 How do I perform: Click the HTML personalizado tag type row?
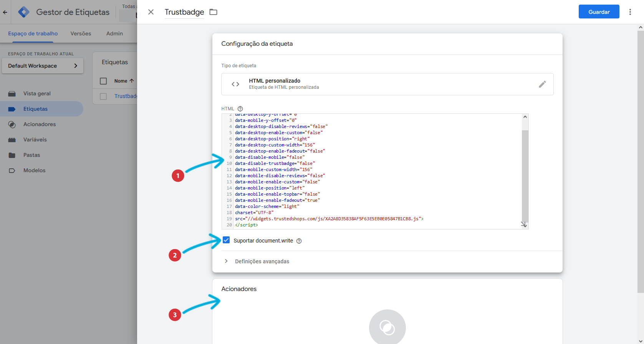[x=387, y=84]
